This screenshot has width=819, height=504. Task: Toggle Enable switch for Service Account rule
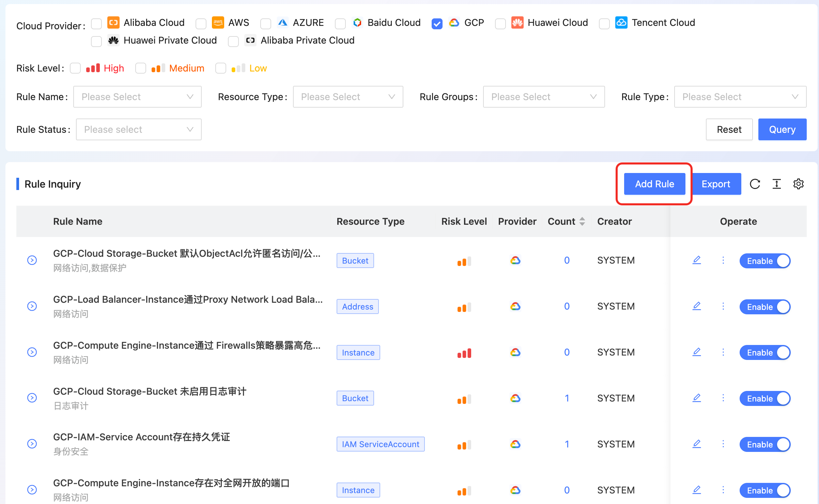[x=765, y=444]
